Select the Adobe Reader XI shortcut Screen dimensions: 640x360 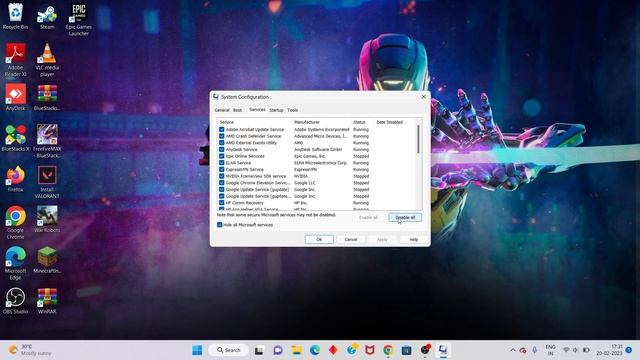click(16, 60)
